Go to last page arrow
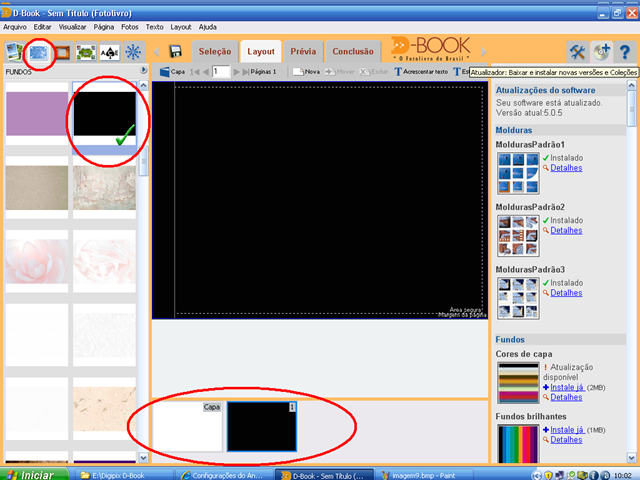 tap(246, 72)
